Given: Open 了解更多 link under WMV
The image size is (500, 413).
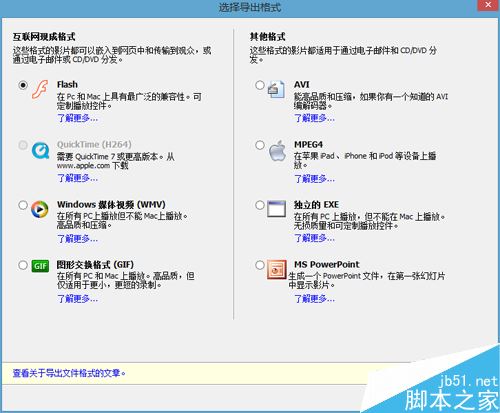Looking at the screenshot, I should coord(77,239).
